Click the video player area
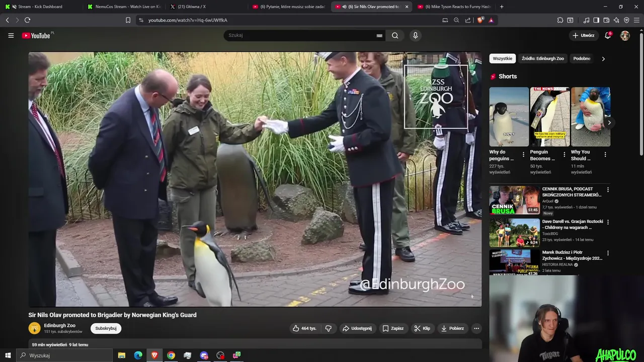The width and height of the screenshot is (644, 362). (255, 179)
